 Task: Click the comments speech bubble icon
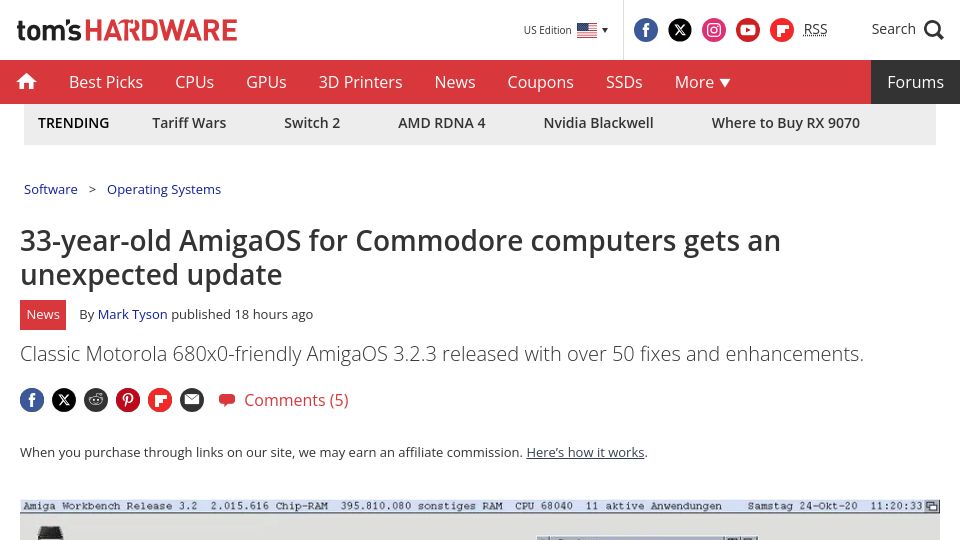click(227, 400)
